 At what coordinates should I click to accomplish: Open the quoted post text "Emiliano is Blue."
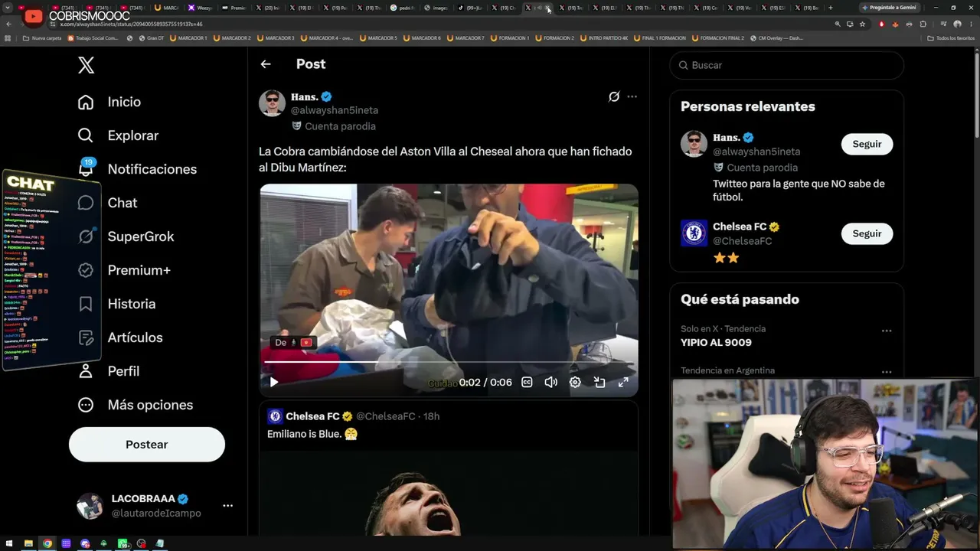(312, 434)
